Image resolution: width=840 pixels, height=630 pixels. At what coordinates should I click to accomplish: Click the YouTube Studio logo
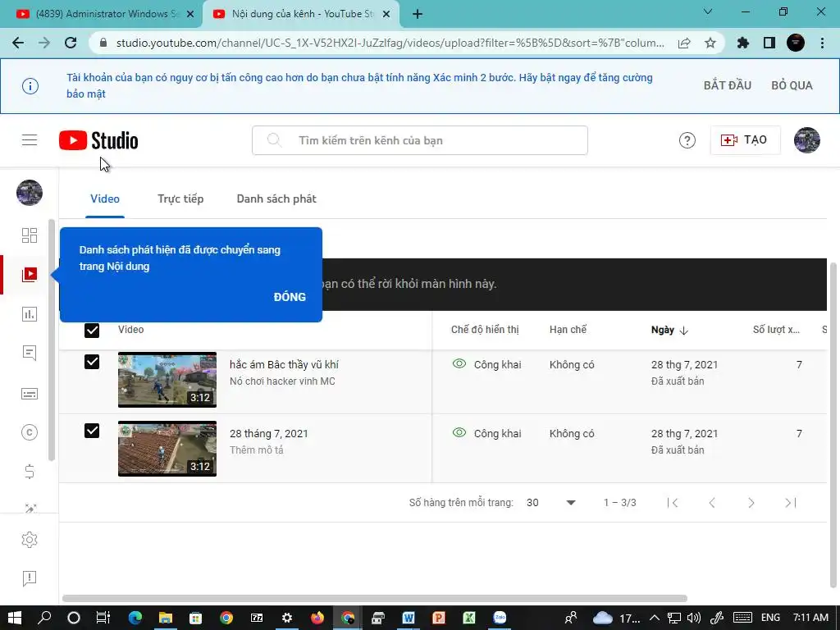(98, 140)
